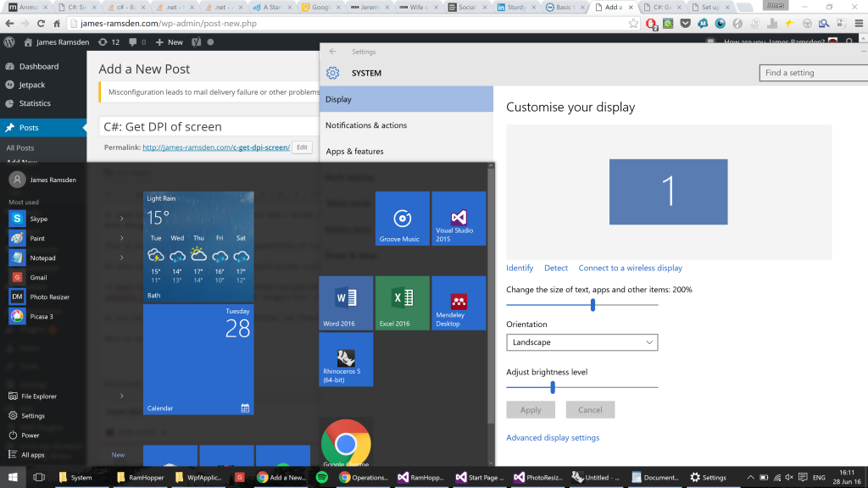Click the text size scaling slider handle
Image resolution: width=868 pixels, height=488 pixels.
(593, 305)
